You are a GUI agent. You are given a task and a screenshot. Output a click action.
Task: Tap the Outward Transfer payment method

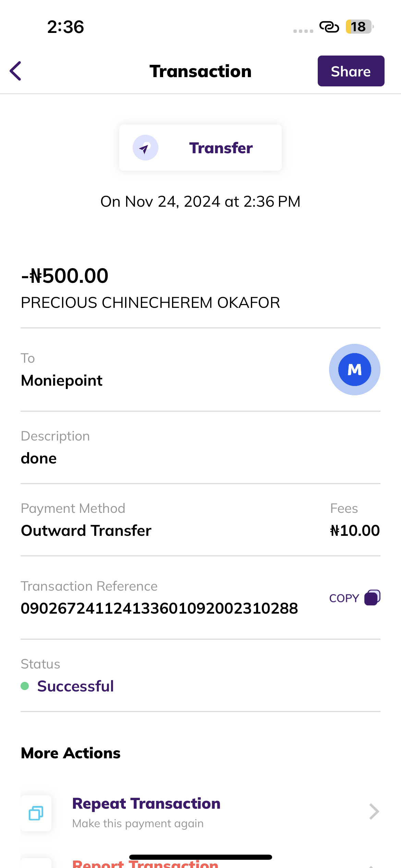[86, 530]
